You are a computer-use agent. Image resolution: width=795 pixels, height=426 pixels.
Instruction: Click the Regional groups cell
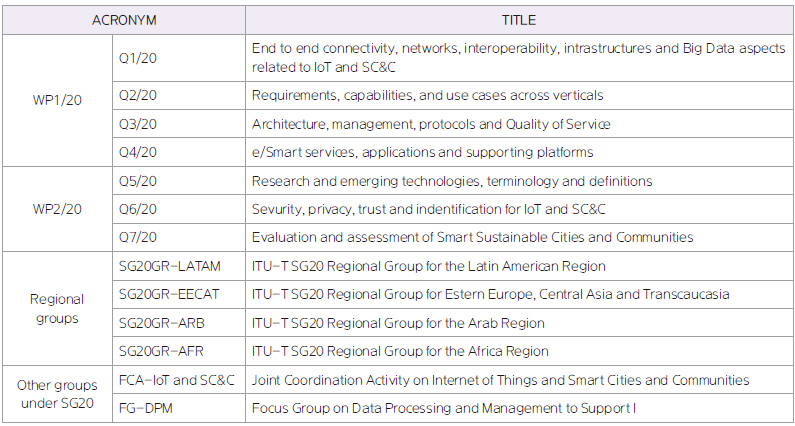[x=56, y=308]
